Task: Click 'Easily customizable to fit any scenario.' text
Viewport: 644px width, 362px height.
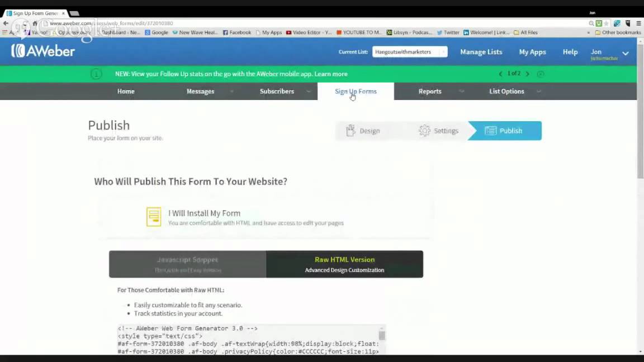Action: coord(188,305)
